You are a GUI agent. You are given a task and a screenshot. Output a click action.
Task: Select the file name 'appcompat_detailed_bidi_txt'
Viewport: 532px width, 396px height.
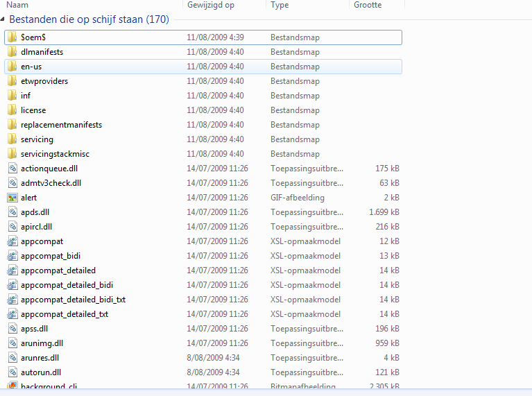pos(74,300)
